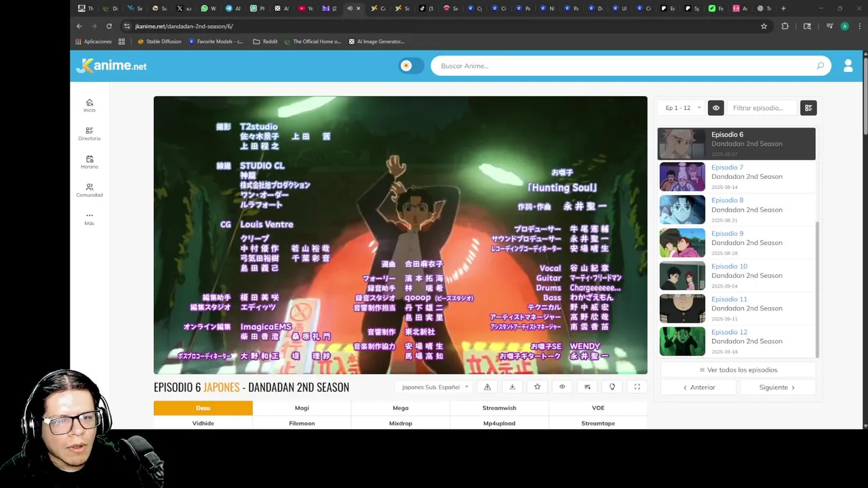868x488 pixels.
Task: Click the browser address bar URL
Action: (184, 26)
